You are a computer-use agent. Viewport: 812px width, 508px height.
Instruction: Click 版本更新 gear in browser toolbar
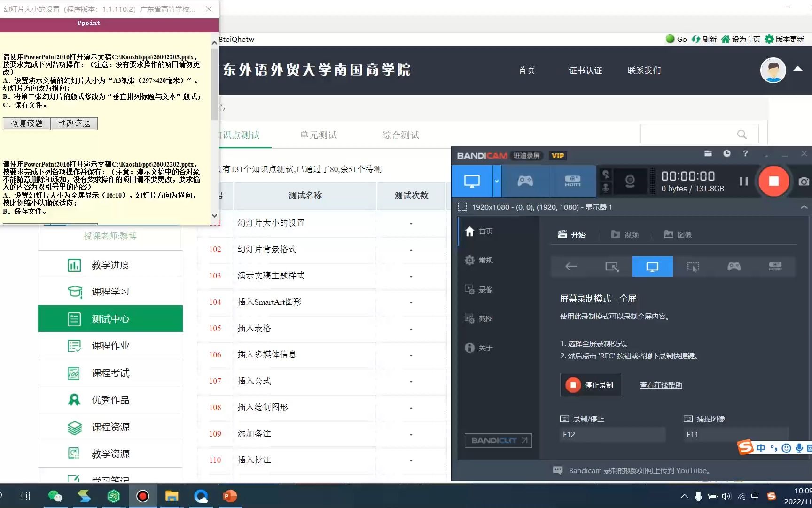coord(784,39)
